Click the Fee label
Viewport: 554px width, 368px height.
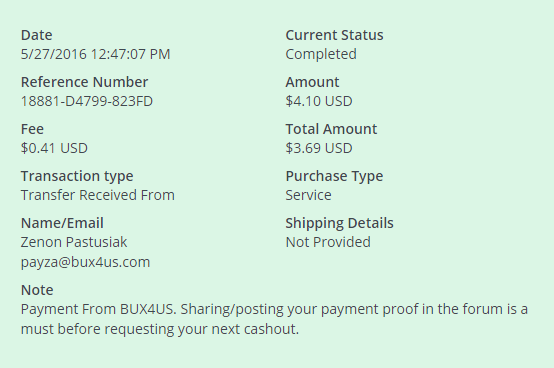[32, 129]
